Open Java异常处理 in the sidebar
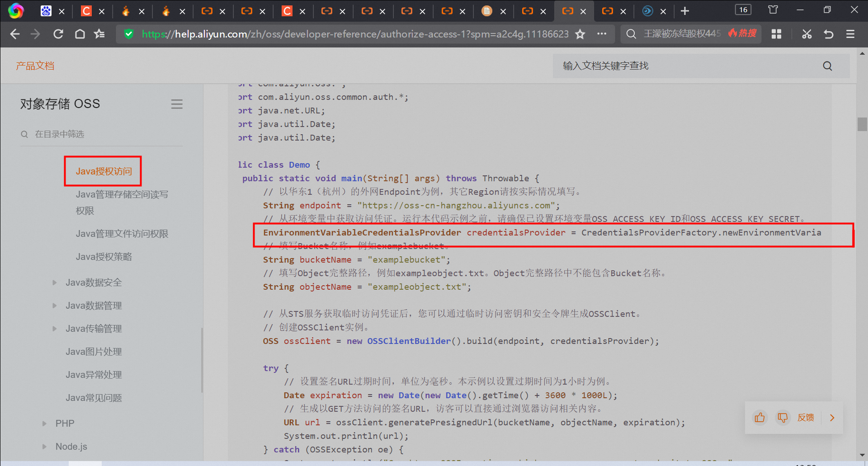Image resolution: width=868 pixels, height=466 pixels. (94, 375)
